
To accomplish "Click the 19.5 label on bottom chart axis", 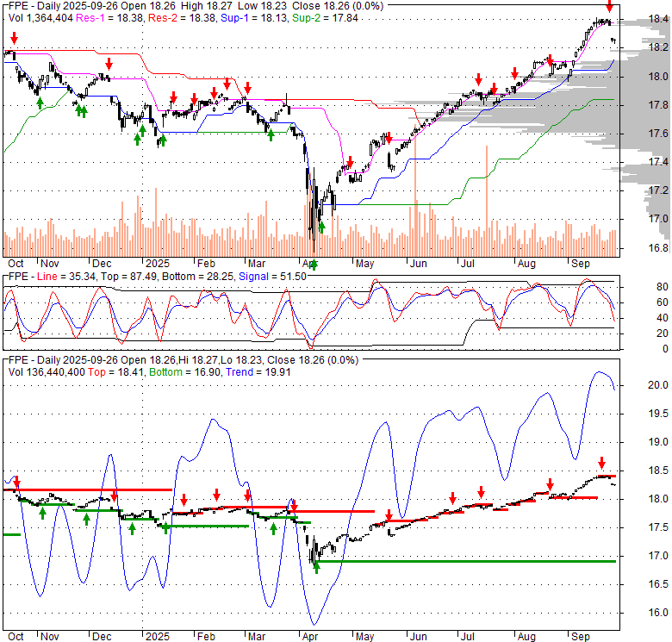I will pos(658,414).
